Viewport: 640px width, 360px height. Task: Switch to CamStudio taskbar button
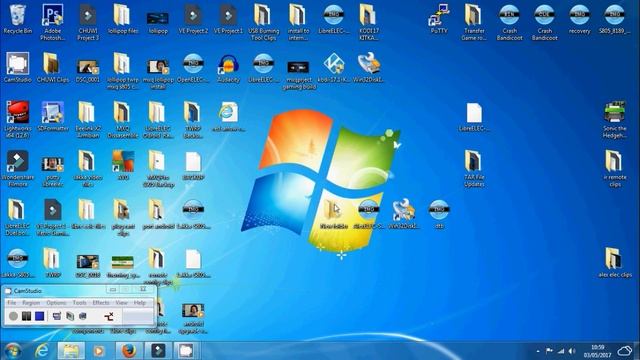pyautogui.click(x=187, y=351)
